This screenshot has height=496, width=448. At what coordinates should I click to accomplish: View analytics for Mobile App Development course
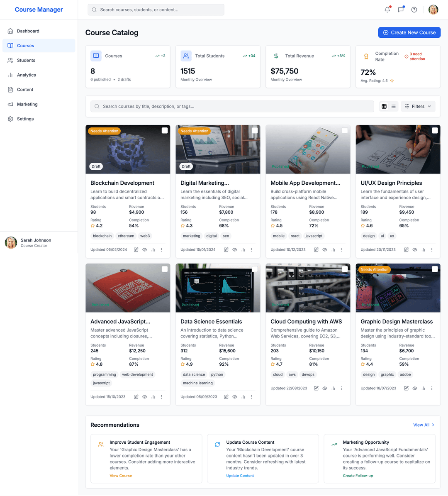point(333,250)
